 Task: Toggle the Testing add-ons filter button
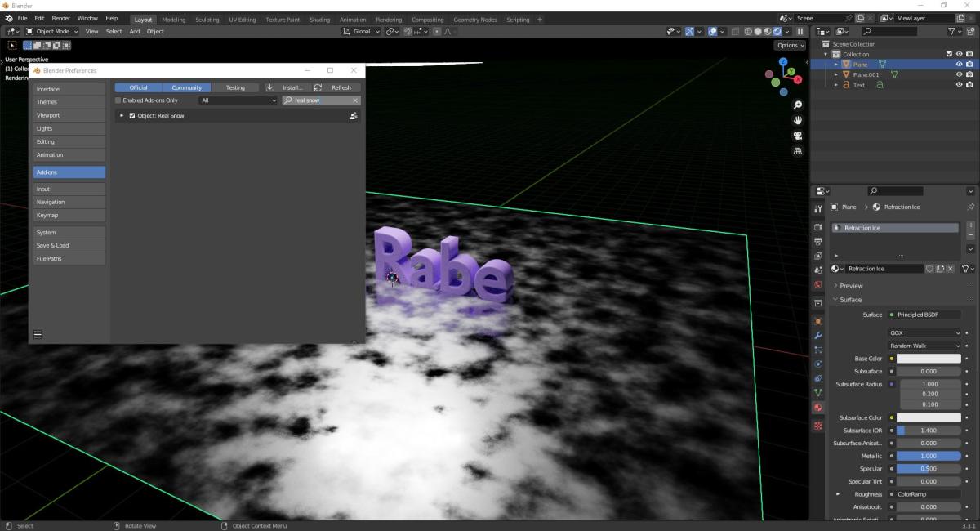coord(235,87)
